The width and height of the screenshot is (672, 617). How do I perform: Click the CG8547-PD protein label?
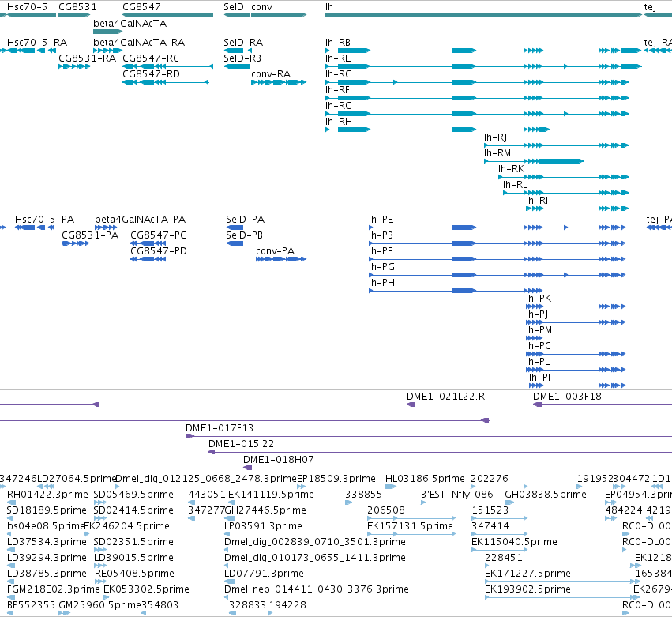[x=159, y=251]
